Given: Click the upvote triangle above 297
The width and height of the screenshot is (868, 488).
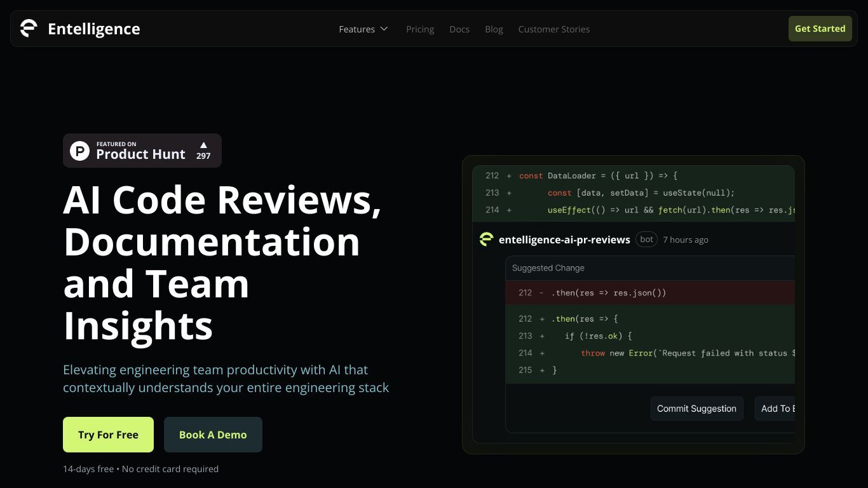Looking at the screenshot, I should click(203, 145).
